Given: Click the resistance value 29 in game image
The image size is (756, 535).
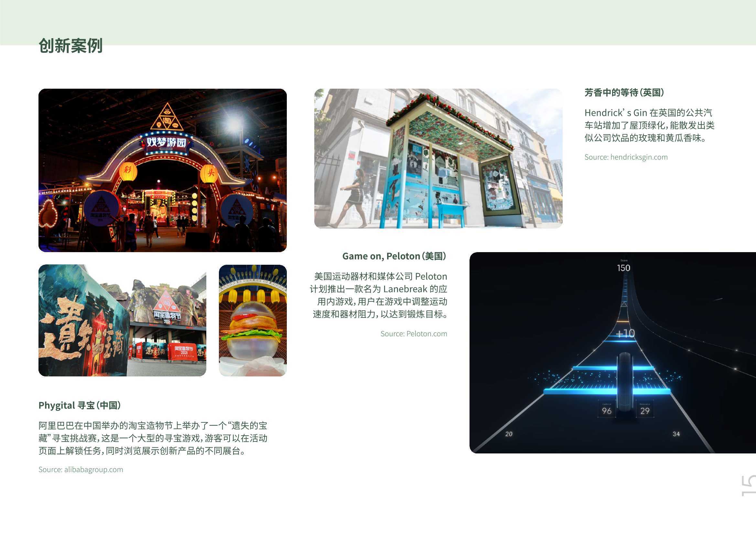Looking at the screenshot, I should 645,411.
